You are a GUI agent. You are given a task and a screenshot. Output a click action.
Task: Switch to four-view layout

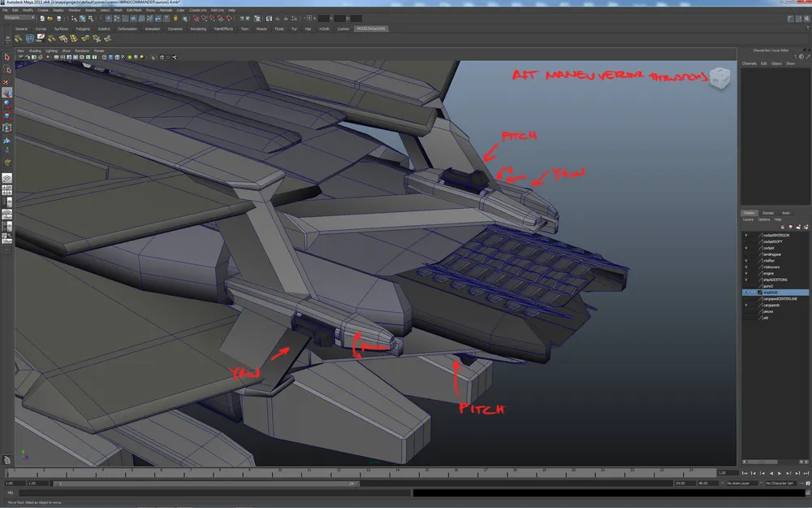[x=6, y=189]
